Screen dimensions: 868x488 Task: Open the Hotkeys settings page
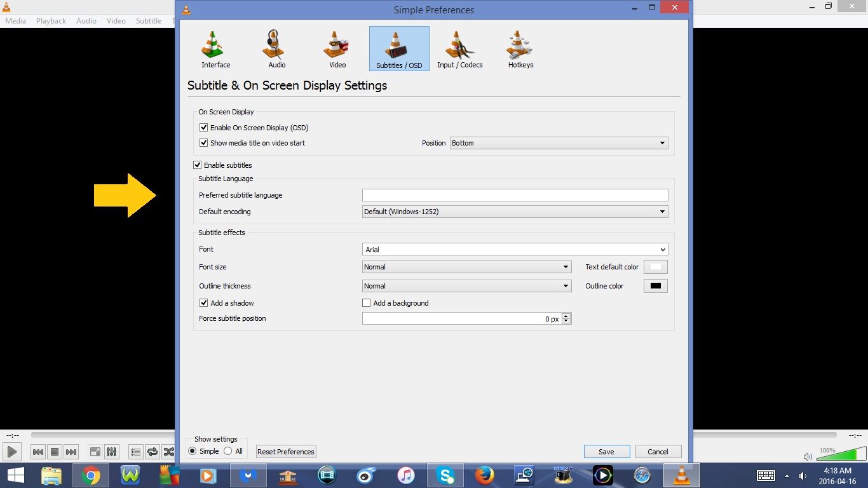(519, 48)
